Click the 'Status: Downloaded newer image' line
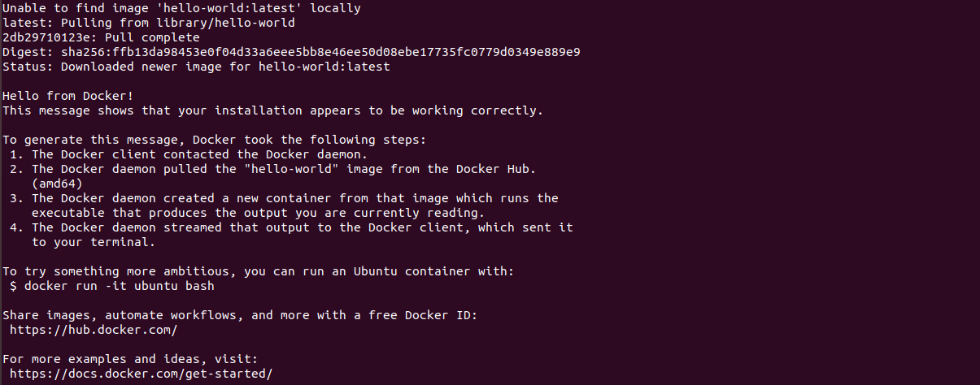Screen dimensions: 980x385 pos(196,67)
